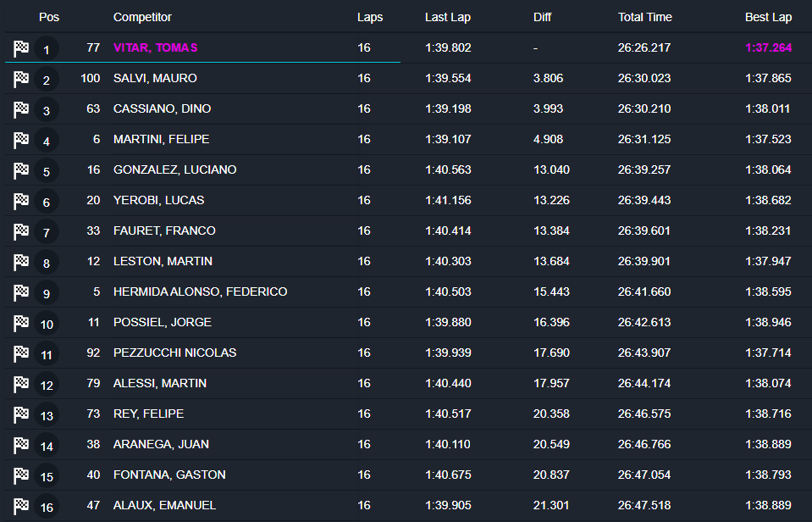Click the Diff column header
812x522 pixels.
(x=543, y=17)
